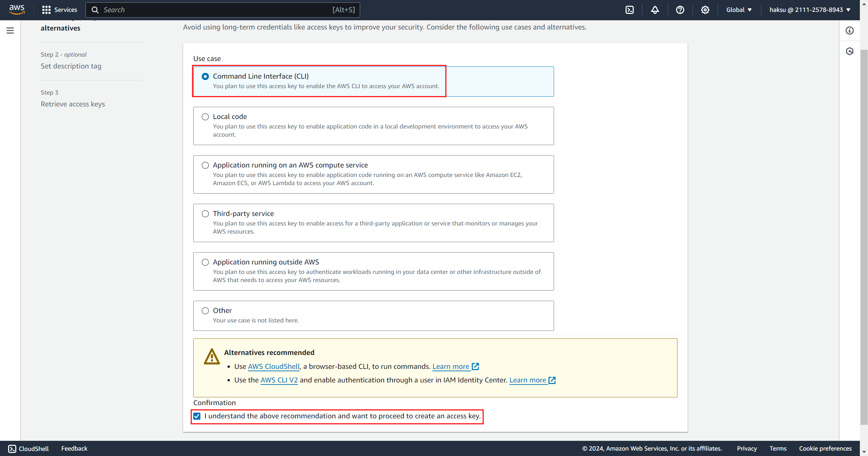Click the hexagon icon on right sidebar

(849, 51)
